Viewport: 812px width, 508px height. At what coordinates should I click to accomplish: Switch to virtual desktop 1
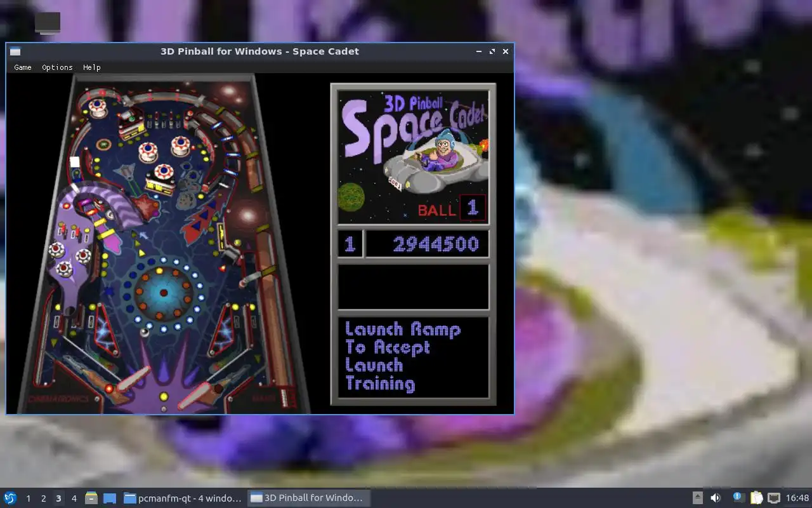tap(28, 498)
